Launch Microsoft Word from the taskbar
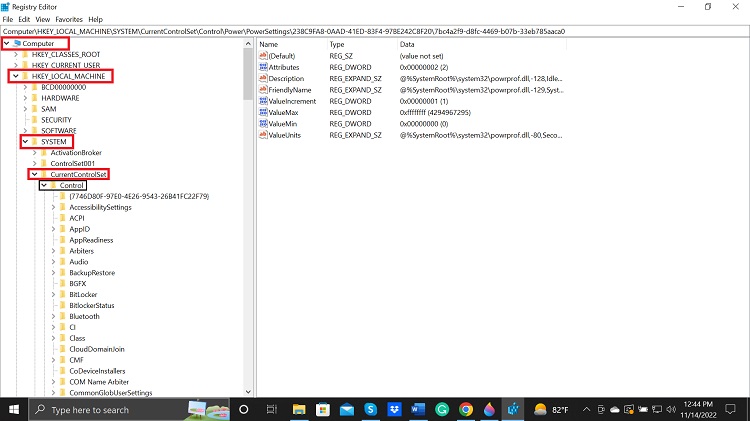The image size is (750, 421). tap(417, 409)
